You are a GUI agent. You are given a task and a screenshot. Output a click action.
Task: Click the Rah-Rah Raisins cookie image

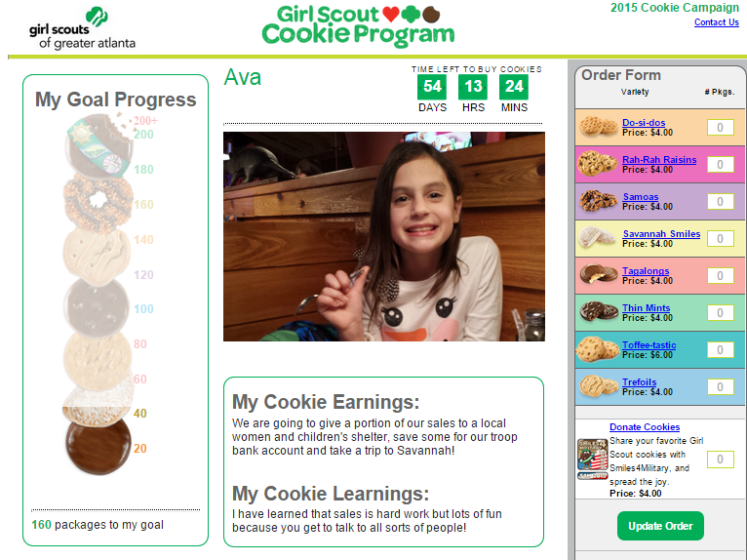pos(598,164)
